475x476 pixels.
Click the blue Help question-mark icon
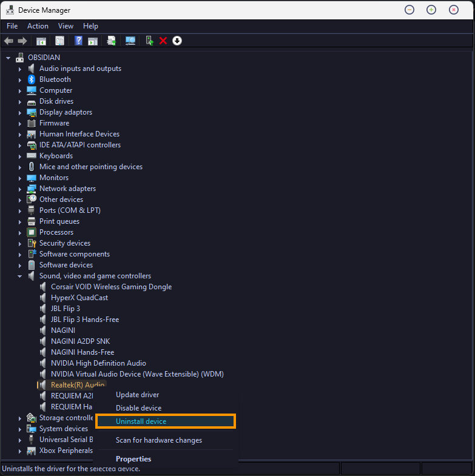tap(79, 41)
